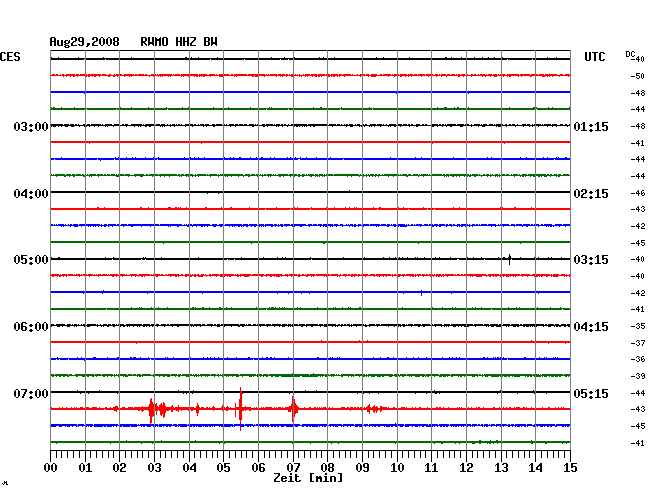Pick minute 07 on the time axis
The height and width of the screenshot is (494, 650).
[x=293, y=468]
